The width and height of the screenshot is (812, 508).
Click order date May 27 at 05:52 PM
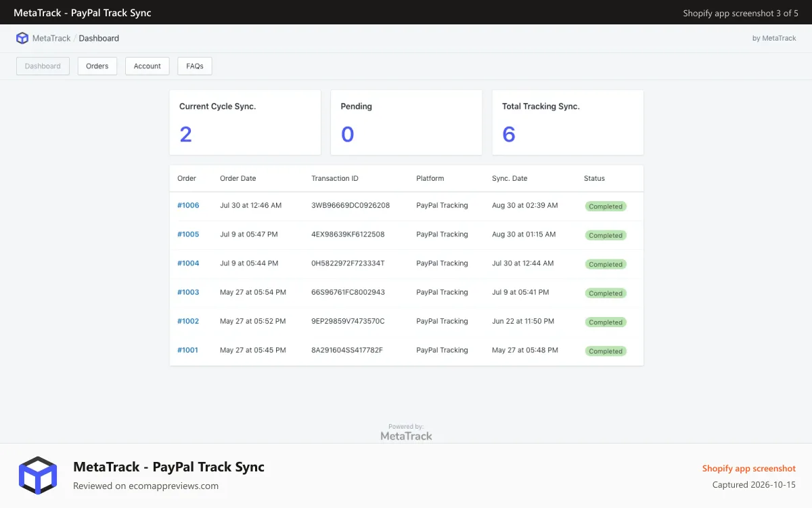click(x=253, y=321)
